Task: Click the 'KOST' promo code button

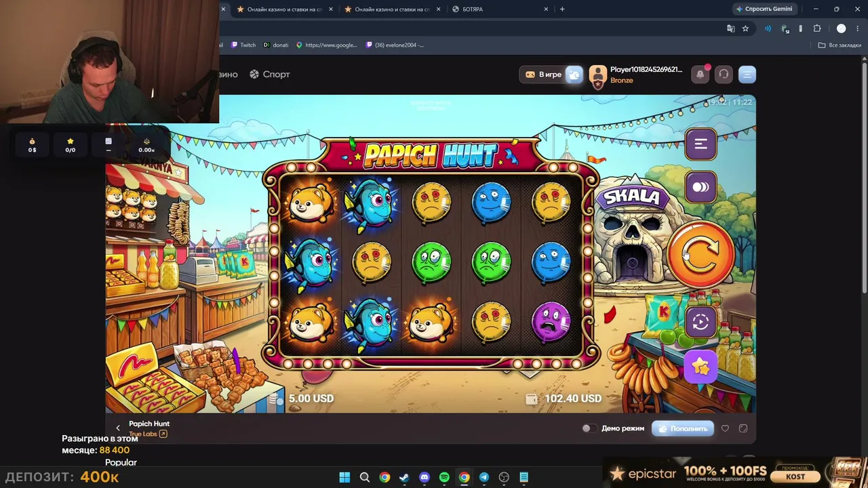Action: click(795, 476)
